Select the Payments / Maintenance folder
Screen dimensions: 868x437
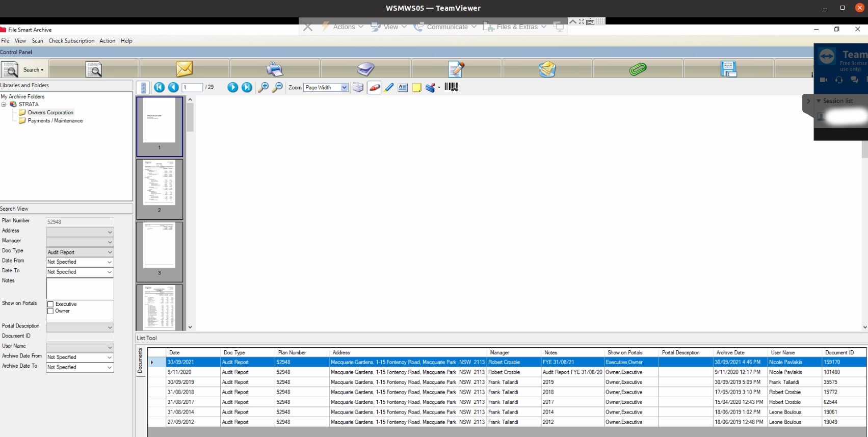click(x=55, y=121)
